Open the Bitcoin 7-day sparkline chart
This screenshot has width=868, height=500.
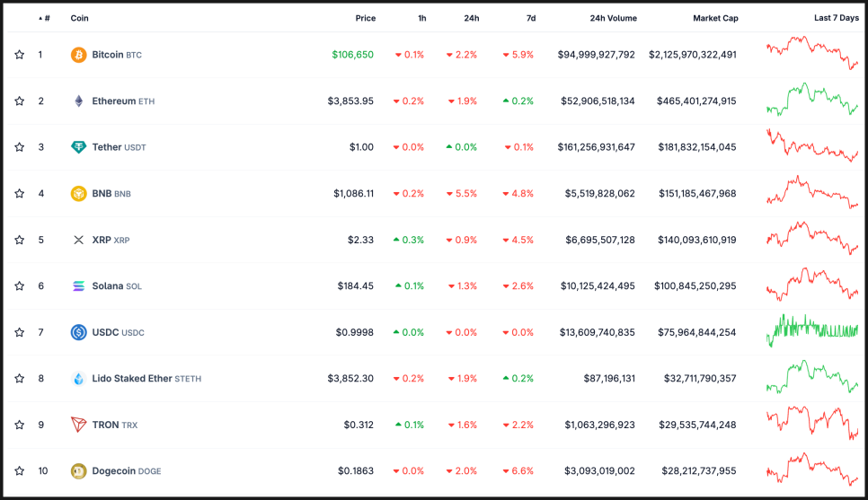(812, 54)
